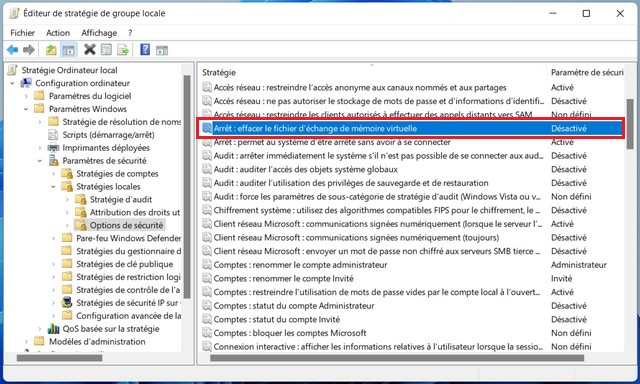
Task: Click the Modèles d'administration folder icon
Action: 39,341
